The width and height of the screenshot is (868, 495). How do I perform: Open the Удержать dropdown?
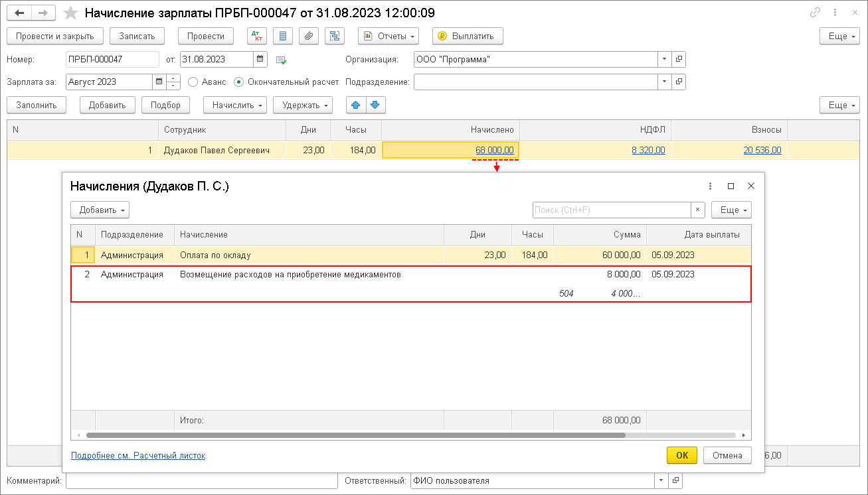pos(303,105)
